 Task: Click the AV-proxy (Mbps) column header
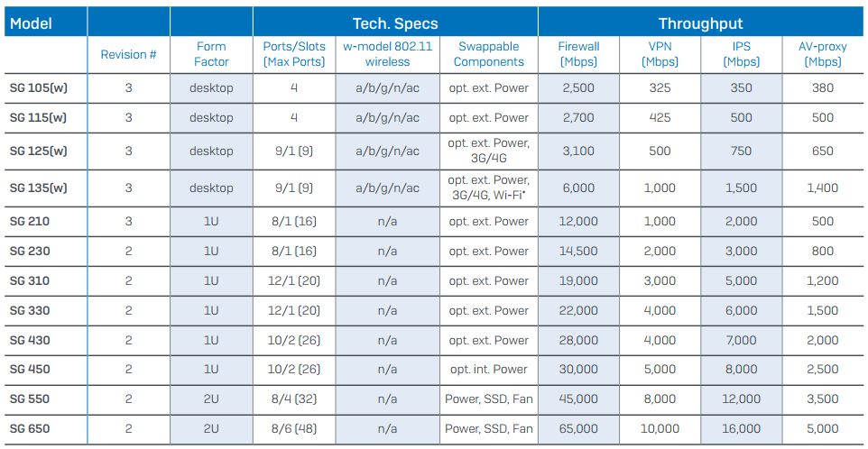822,54
